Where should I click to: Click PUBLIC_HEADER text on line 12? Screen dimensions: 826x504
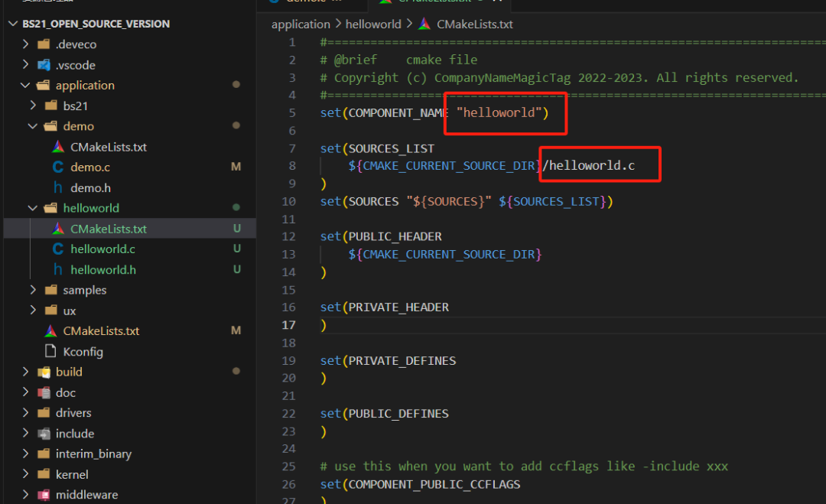click(x=395, y=236)
